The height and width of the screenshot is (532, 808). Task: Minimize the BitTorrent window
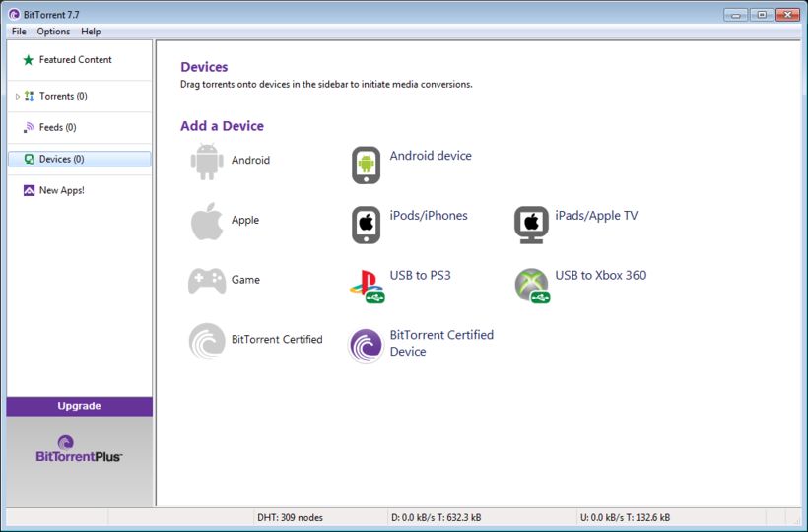pos(735,15)
